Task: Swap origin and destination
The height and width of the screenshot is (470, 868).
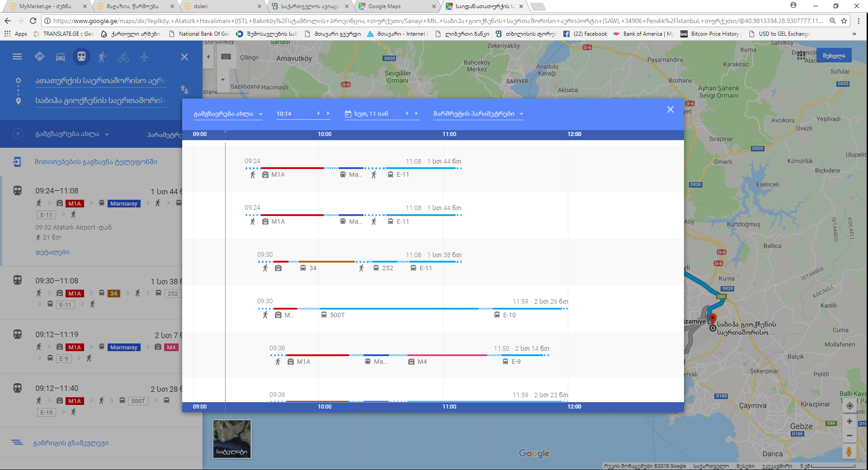Action: click(184, 89)
